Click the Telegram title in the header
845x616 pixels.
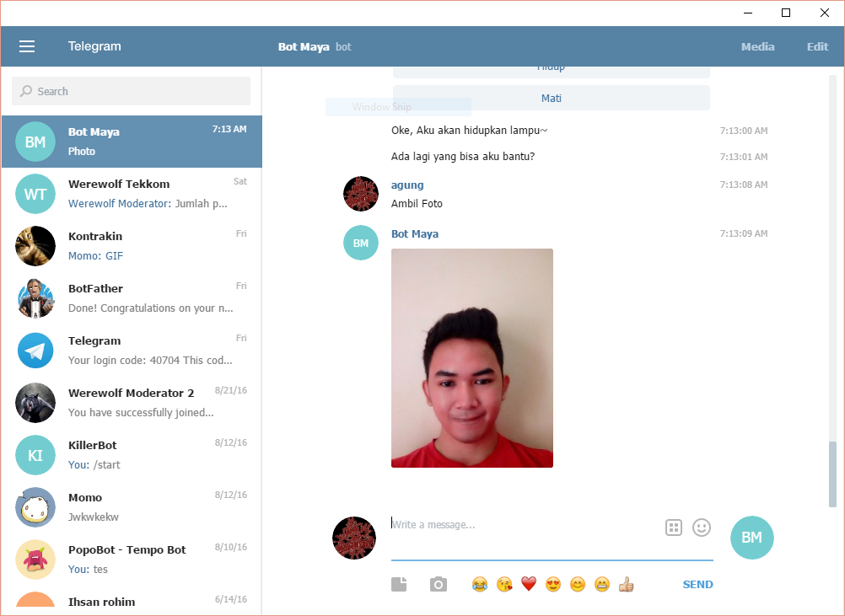(94, 46)
